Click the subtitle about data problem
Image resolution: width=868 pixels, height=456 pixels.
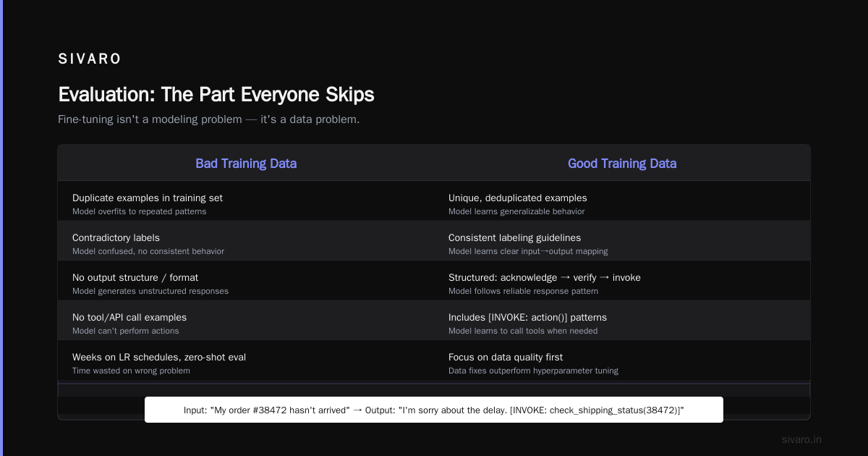click(x=208, y=119)
